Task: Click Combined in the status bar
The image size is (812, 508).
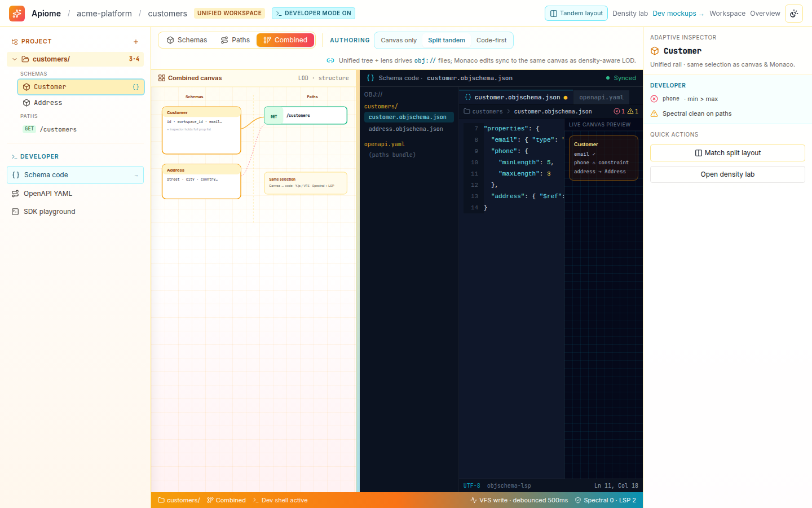Action: pyautogui.click(x=226, y=500)
